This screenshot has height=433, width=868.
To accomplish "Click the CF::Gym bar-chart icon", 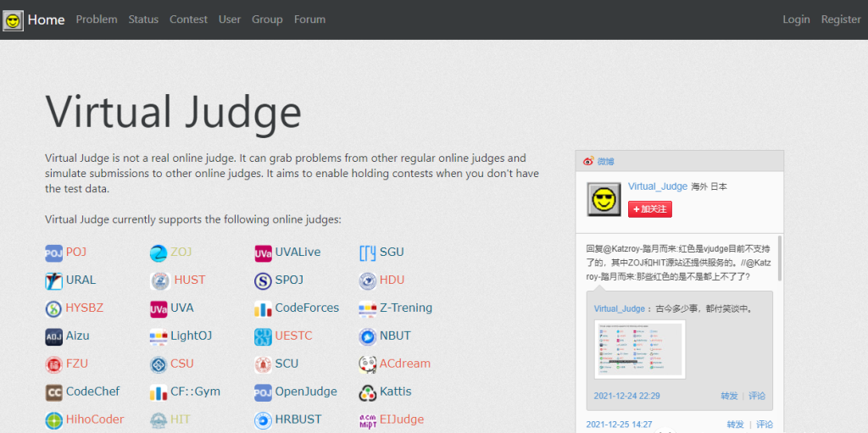I will click(159, 392).
